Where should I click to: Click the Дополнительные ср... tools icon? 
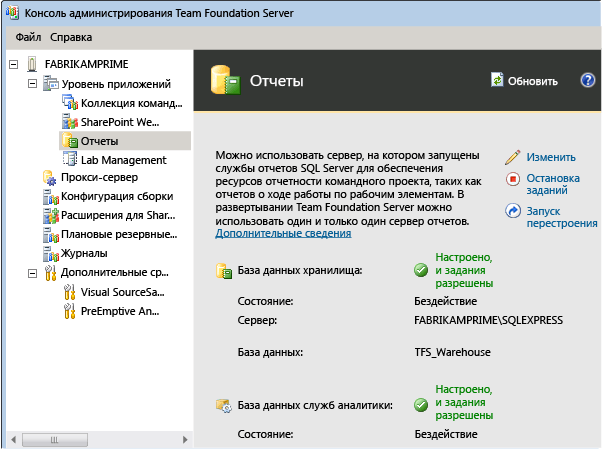(x=50, y=273)
